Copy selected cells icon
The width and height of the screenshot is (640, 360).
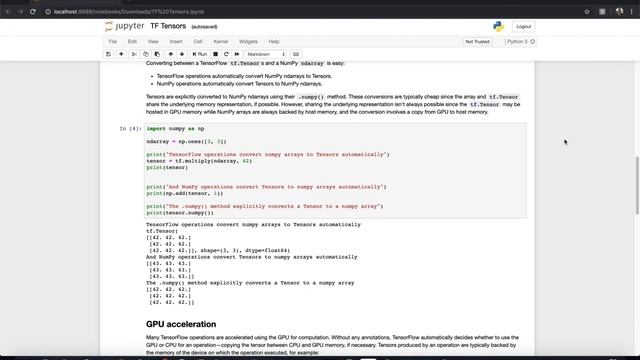coord(146,54)
